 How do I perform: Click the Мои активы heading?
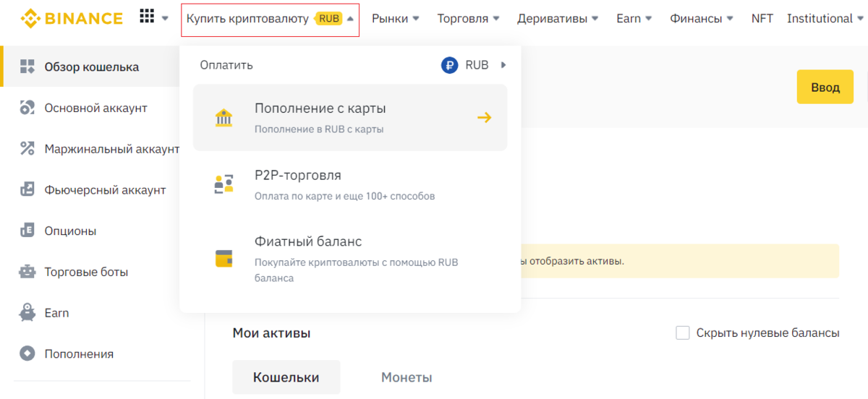pos(271,333)
